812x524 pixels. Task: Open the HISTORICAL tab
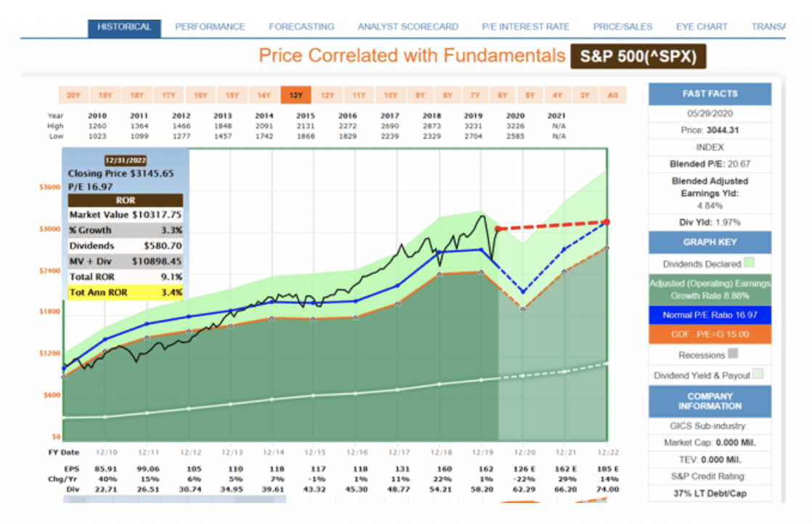coord(124,28)
